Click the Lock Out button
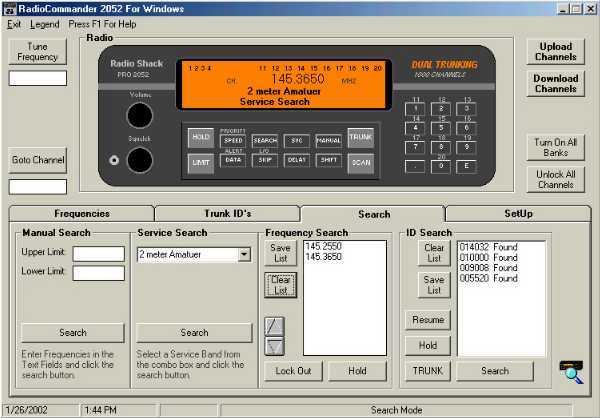This screenshot has width=600, height=418. point(293,371)
